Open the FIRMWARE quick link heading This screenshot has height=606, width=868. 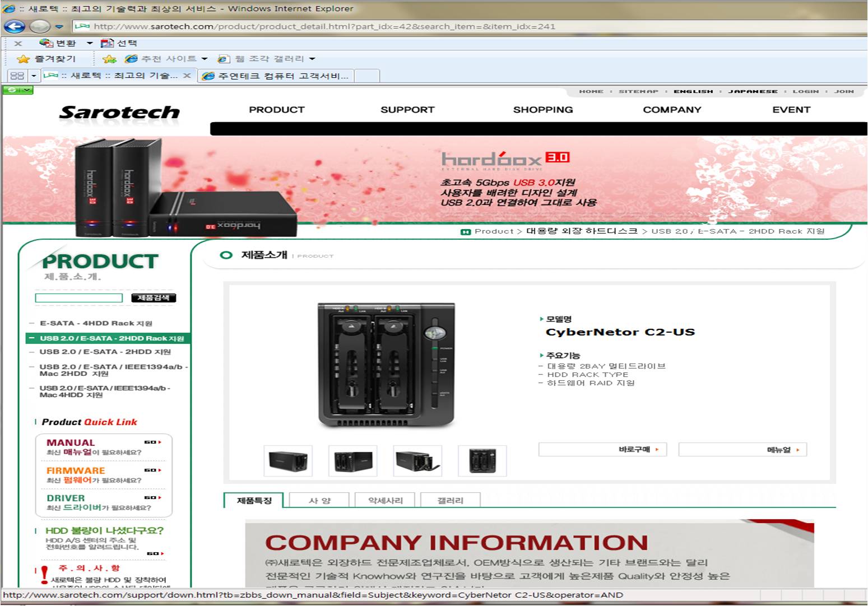(76, 470)
